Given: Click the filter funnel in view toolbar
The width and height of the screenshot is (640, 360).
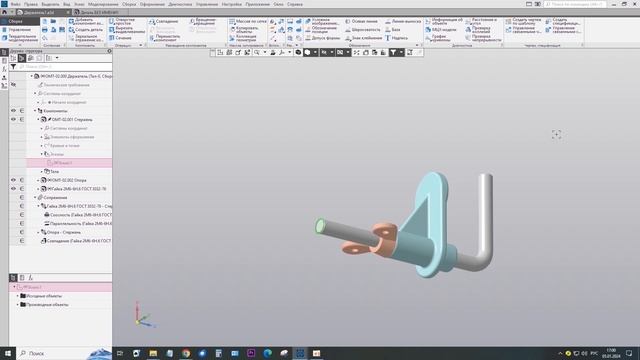Looking at the screenshot, I should [x=393, y=53].
